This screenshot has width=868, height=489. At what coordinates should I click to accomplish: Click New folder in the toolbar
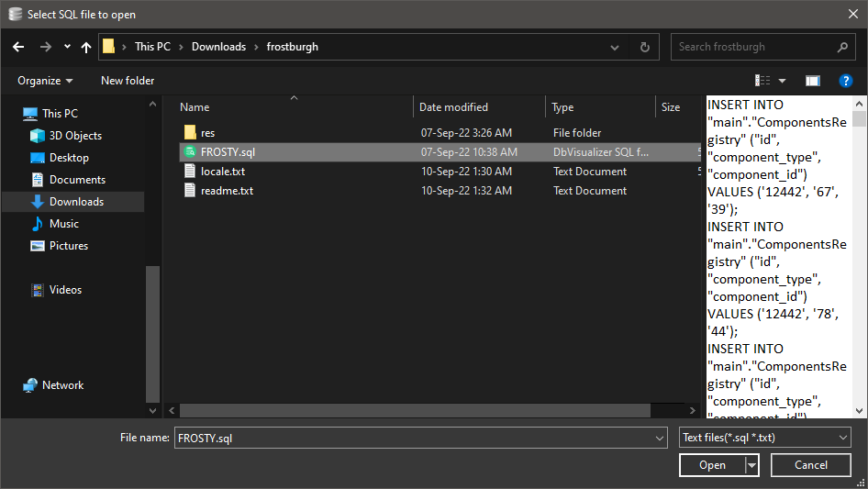click(x=128, y=81)
